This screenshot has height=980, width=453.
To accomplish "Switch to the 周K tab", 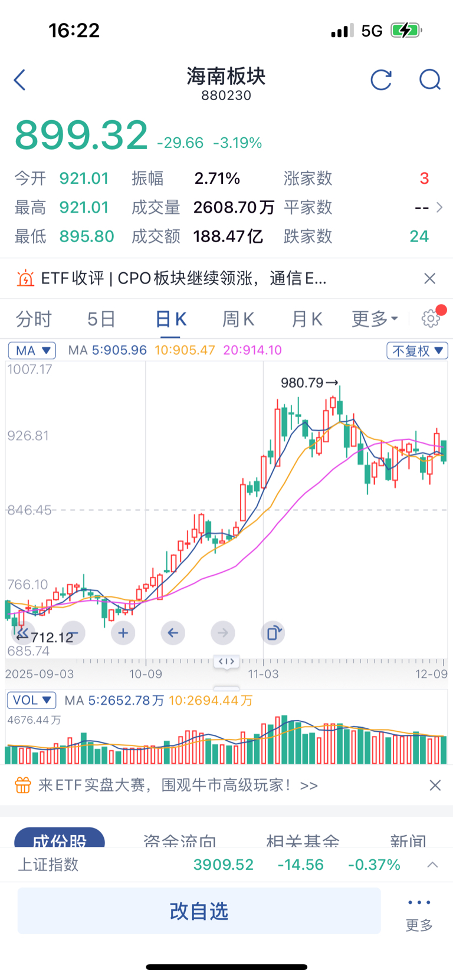I will [x=238, y=319].
